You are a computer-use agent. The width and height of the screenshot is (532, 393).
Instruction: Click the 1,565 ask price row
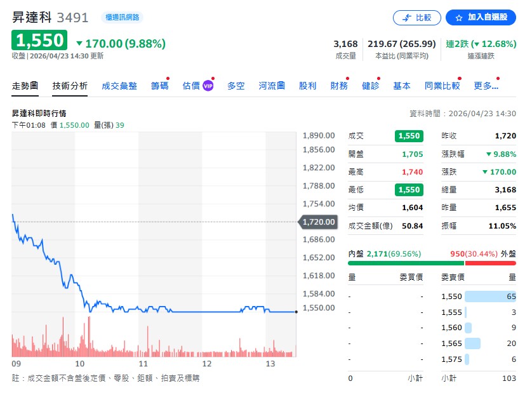452,343
